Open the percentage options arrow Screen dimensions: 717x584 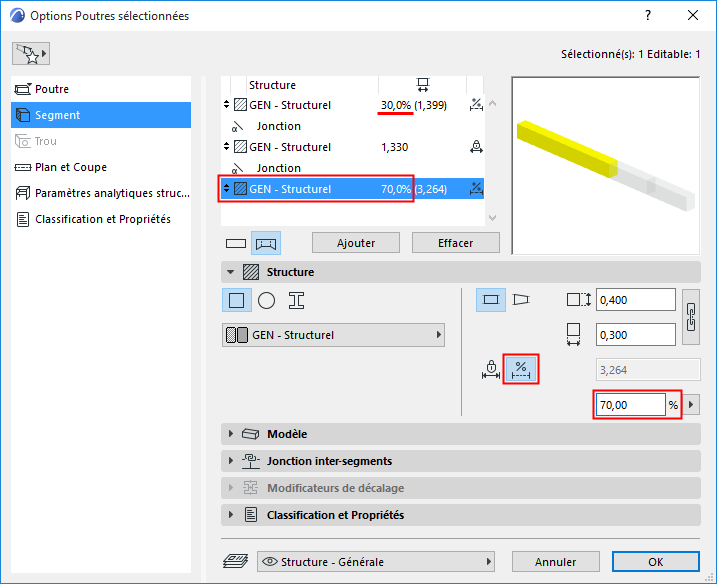[x=691, y=405]
